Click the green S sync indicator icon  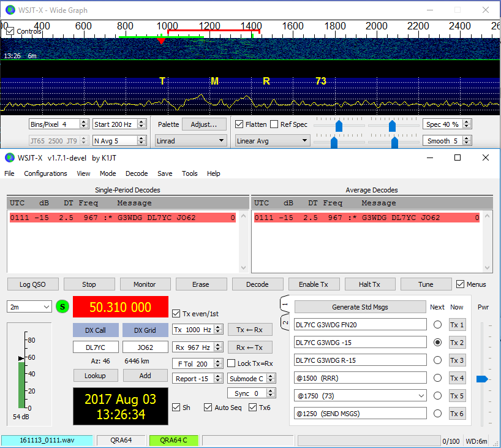62,306
